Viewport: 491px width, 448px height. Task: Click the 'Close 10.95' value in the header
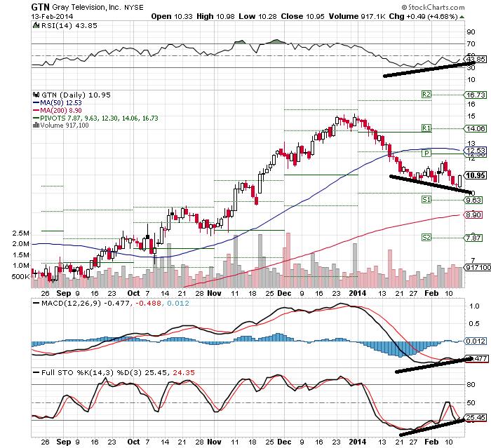click(302, 16)
